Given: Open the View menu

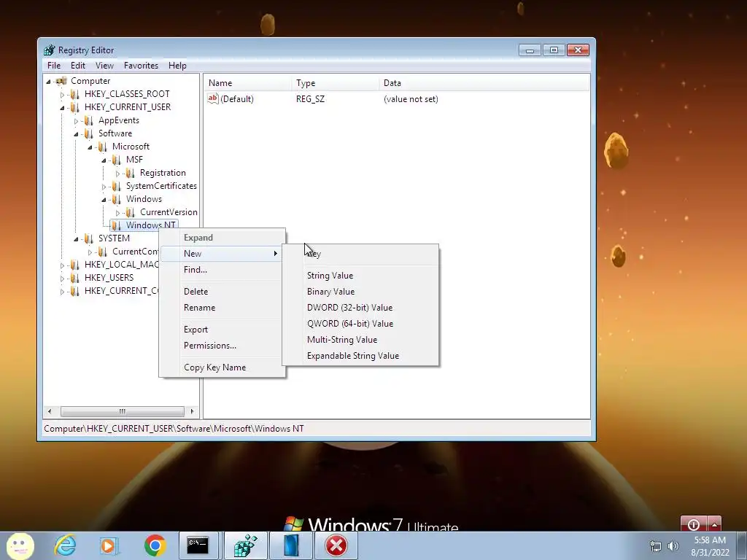Looking at the screenshot, I should [x=104, y=65].
